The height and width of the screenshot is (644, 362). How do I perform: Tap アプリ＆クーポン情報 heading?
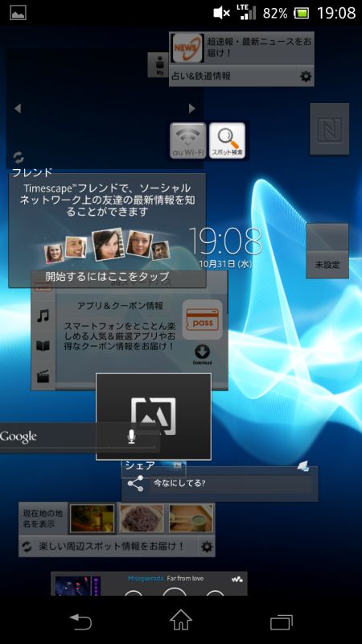pyautogui.click(x=120, y=306)
